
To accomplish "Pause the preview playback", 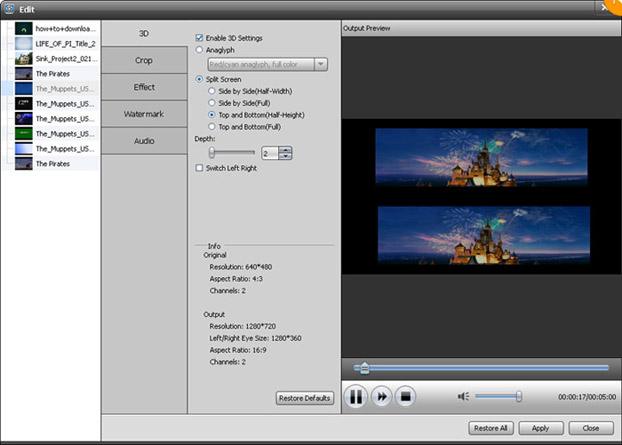I will coord(355,396).
